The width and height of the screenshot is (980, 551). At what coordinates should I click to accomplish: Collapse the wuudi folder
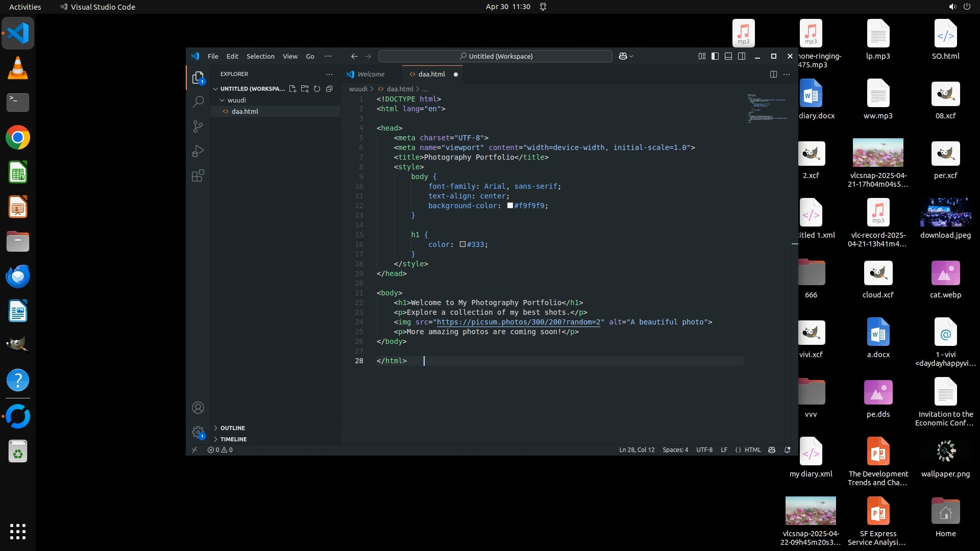point(236,100)
